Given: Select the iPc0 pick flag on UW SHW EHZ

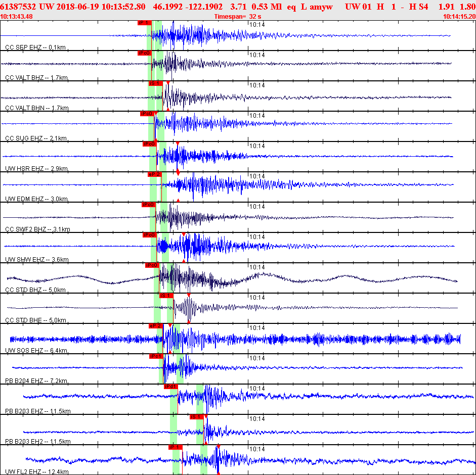Looking at the screenshot, I should tap(149, 235).
